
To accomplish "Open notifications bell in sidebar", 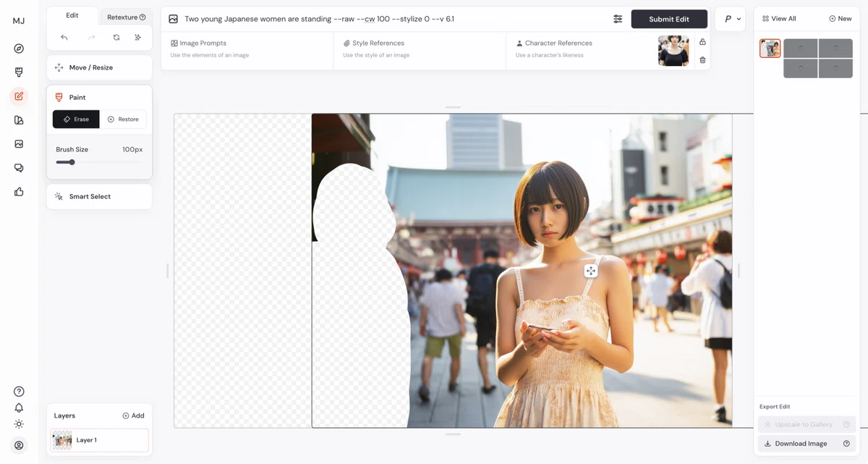I will 19,408.
